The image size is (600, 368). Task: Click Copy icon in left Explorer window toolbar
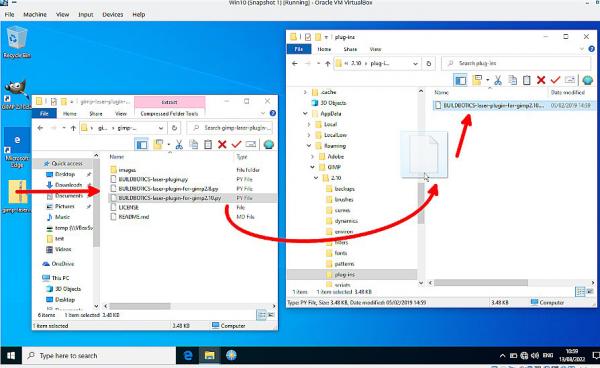click(x=194, y=145)
